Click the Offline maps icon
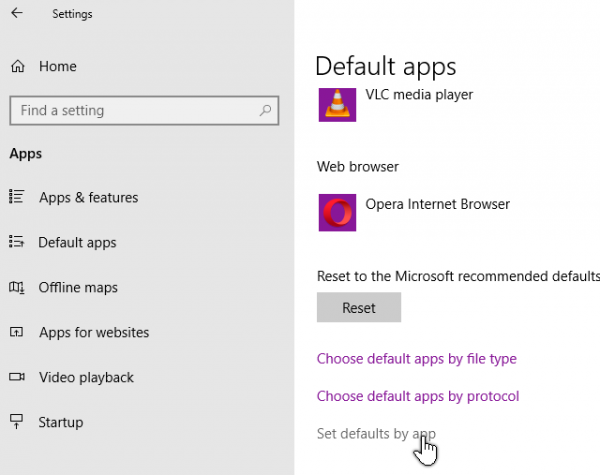 pyautogui.click(x=16, y=287)
